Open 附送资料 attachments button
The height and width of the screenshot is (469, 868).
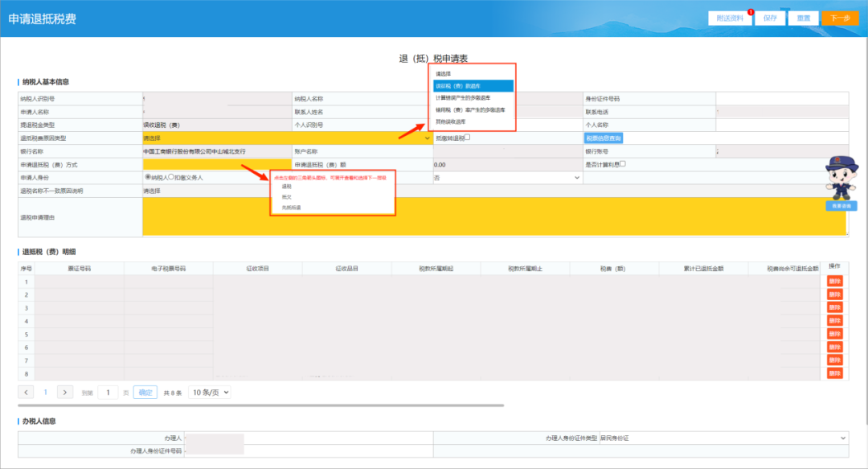[x=730, y=19]
